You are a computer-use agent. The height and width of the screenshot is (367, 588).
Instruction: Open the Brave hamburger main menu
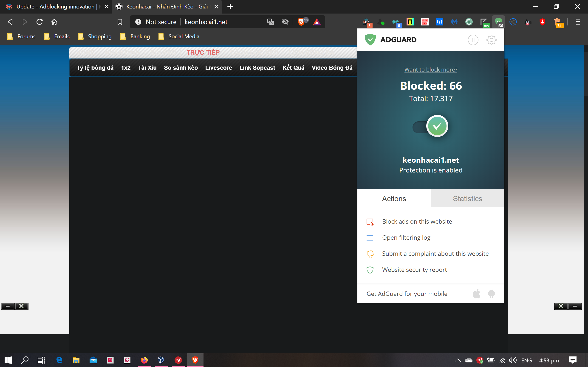(x=578, y=22)
